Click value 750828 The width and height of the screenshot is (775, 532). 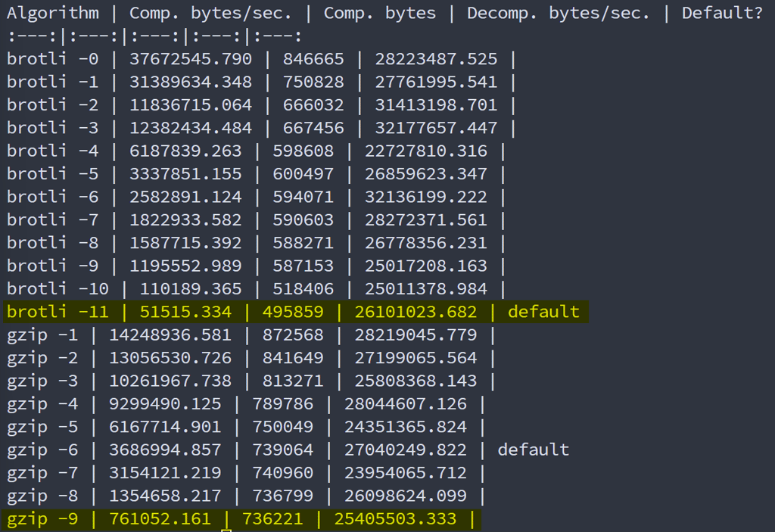pyautogui.click(x=313, y=82)
